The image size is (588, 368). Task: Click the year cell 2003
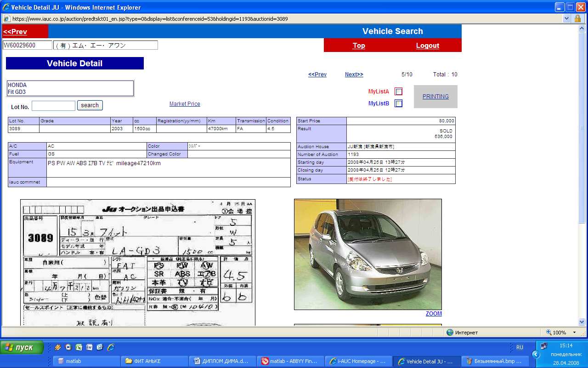click(x=122, y=129)
